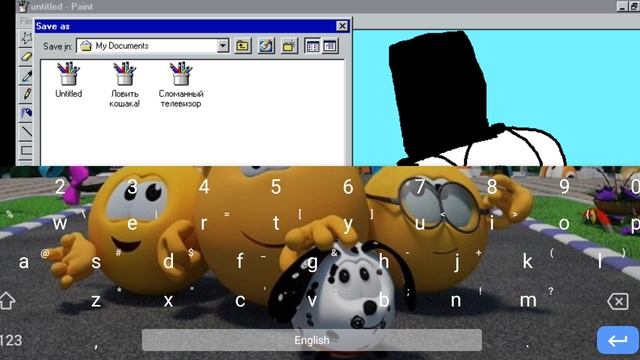Click the View Desktop icon in Save as
Viewport: 640px width, 360px height.
[266, 46]
